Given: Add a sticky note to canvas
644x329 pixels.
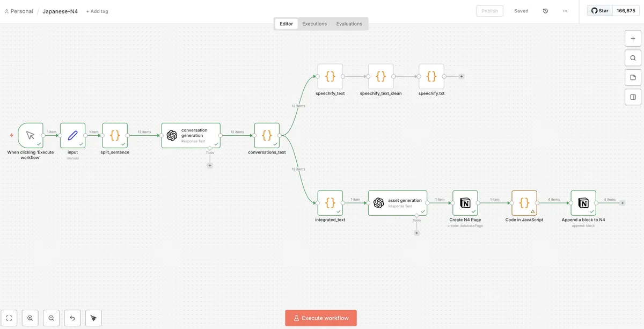Looking at the screenshot, I should point(633,78).
